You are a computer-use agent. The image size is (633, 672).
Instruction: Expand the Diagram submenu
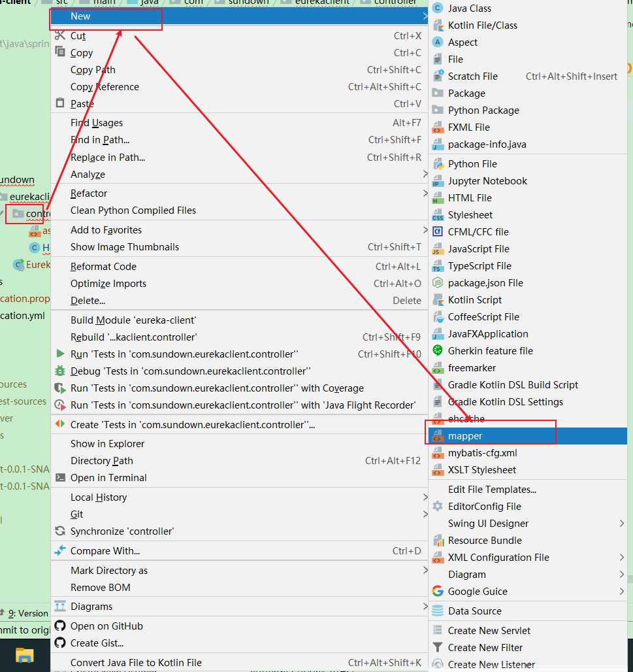(x=621, y=575)
